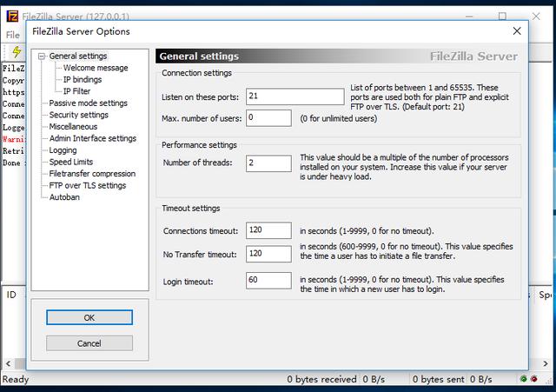The image size is (556, 392).
Task: Click the 'Number of threads:' label
Action: pyautogui.click(x=198, y=163)
